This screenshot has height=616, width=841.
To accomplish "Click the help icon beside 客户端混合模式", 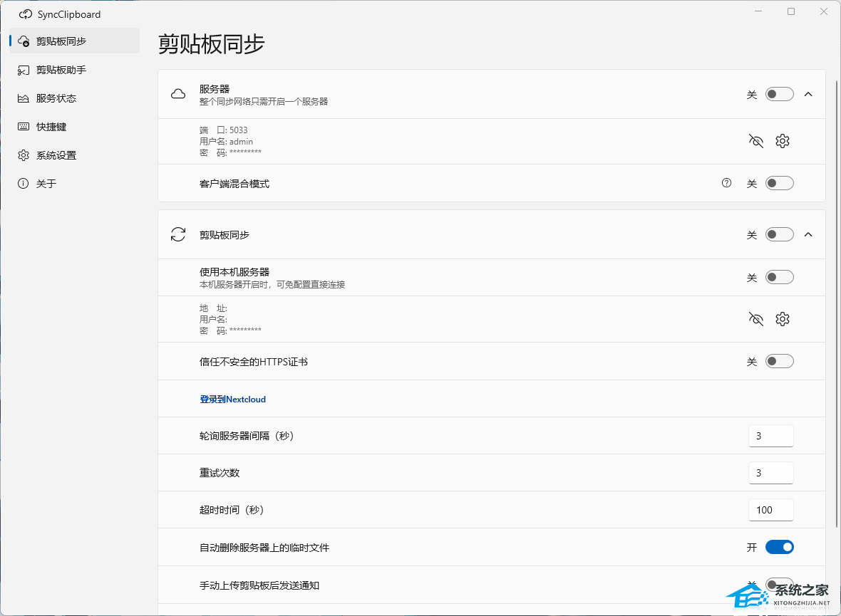I will pyautogui.click(x=726, y=183).
